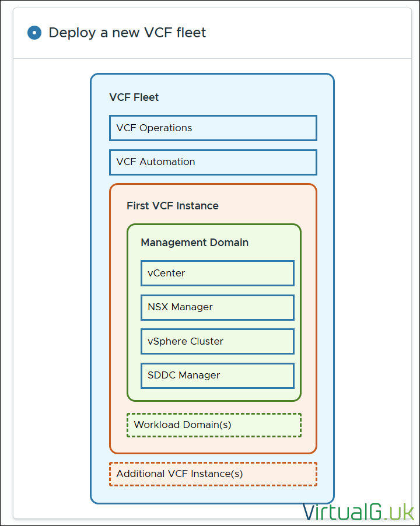Screen dimensions: 420x526
Task: Click the word Cluster in vSphere Cluster
Action: 207,341
